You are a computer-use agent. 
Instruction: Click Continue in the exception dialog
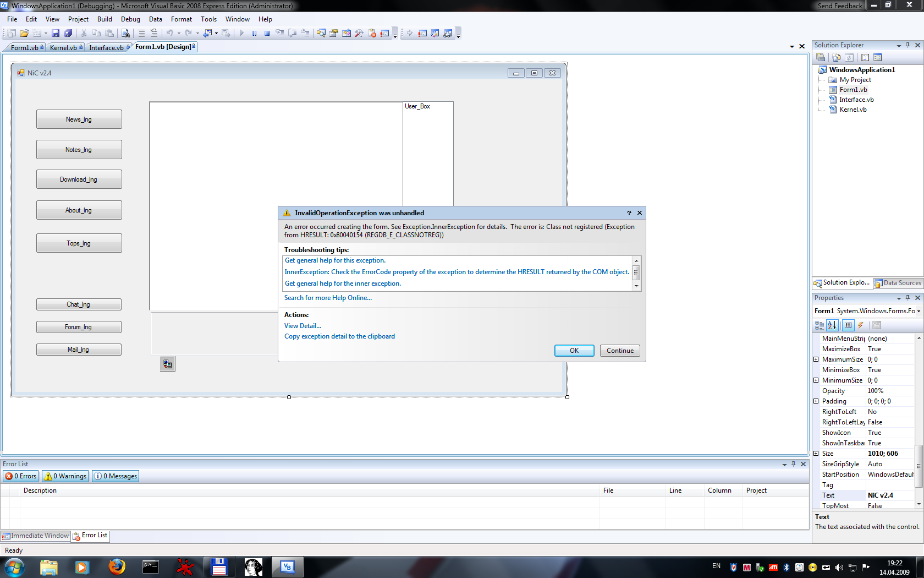(x=620, y=351)
